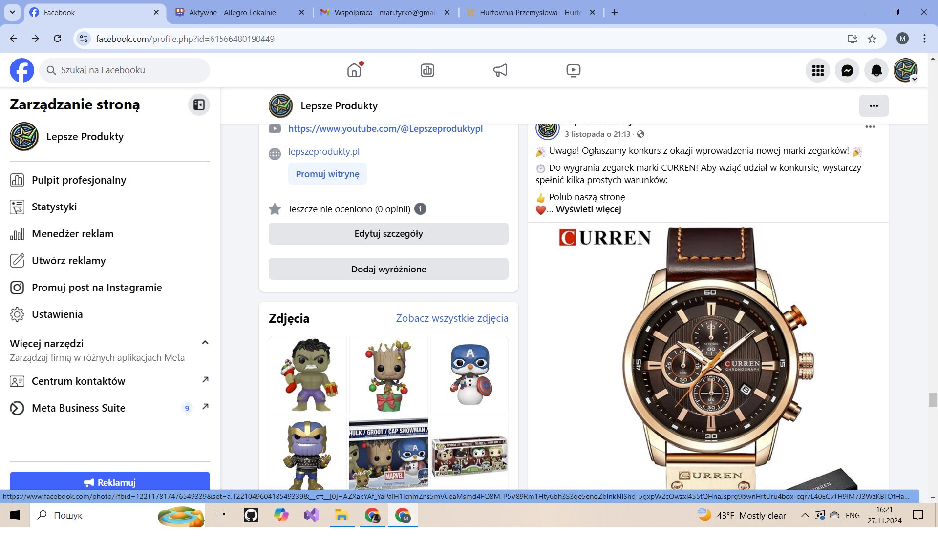Open the account profile avatar menu
Screen dimensions: 938x560
[x=906, y=70]
